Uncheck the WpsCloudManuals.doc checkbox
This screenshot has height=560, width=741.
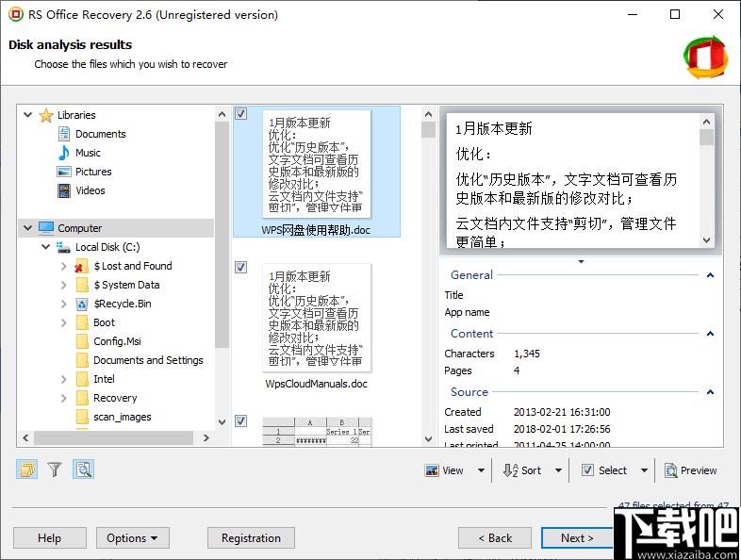[241, 268]
